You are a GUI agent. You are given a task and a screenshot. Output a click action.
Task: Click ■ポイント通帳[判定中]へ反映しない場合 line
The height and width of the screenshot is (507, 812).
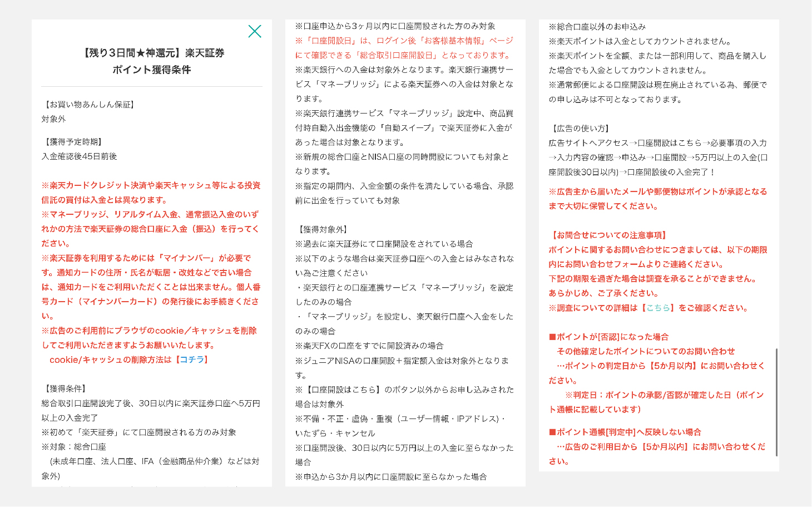tap(625, 432)
